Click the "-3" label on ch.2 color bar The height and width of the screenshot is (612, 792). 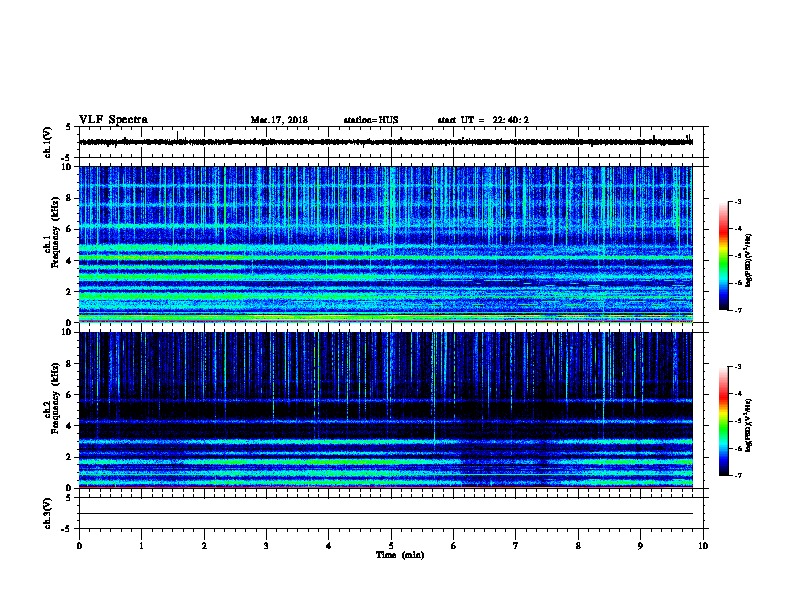coord(737,367)
